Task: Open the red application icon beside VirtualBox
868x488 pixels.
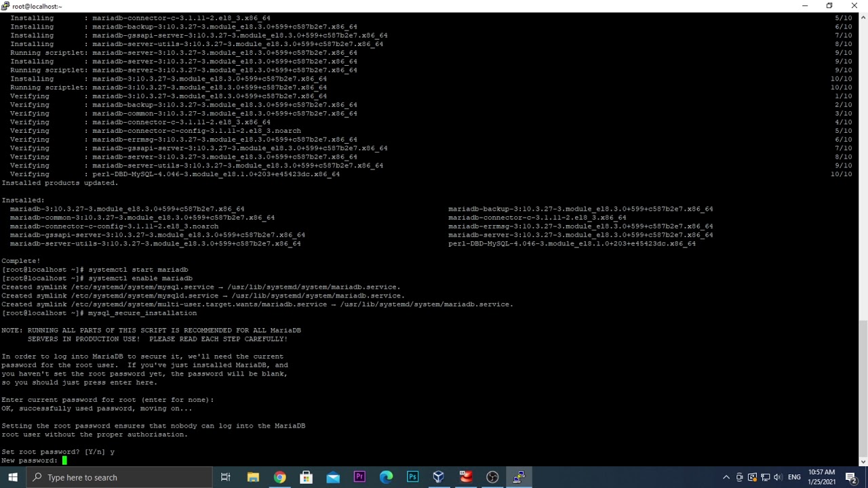Action: click(x=466, y=477)
